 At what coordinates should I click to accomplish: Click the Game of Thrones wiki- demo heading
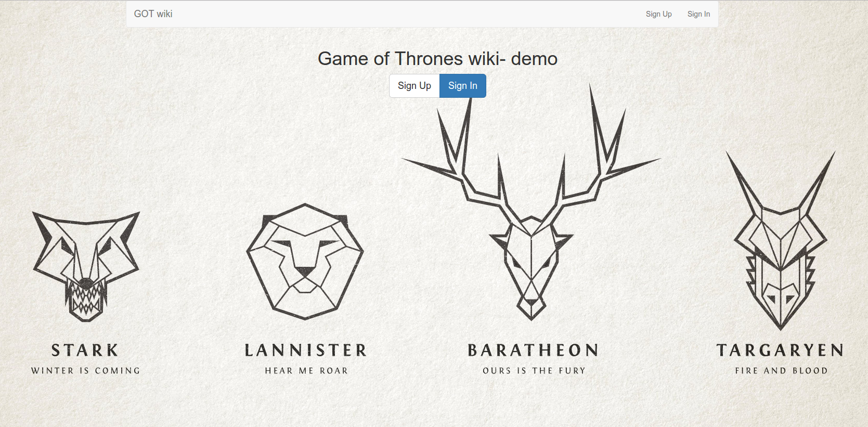point(437,59)
